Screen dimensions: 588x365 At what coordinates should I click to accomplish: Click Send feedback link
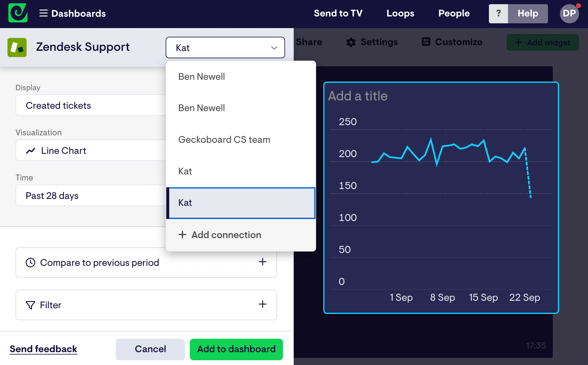pyautogui.click(x=43, y=349)
